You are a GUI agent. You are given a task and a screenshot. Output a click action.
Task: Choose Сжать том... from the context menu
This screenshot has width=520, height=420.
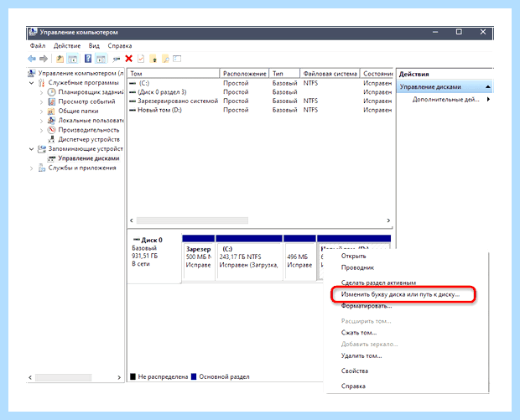(359, 333)
